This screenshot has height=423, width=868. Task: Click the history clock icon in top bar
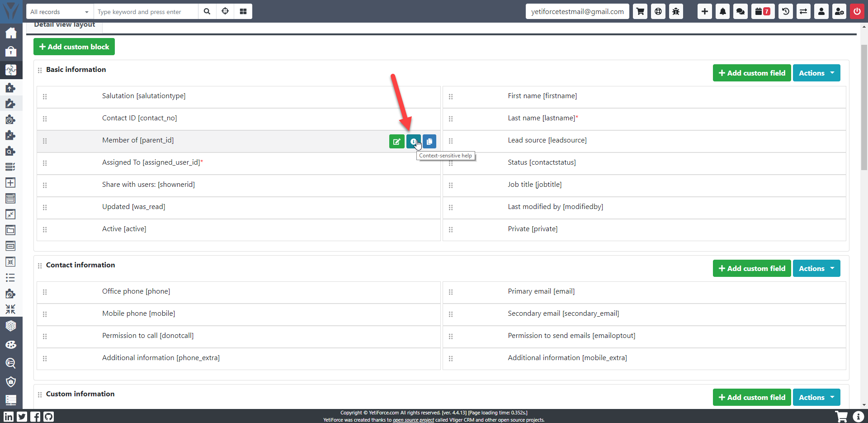(785, 11)
